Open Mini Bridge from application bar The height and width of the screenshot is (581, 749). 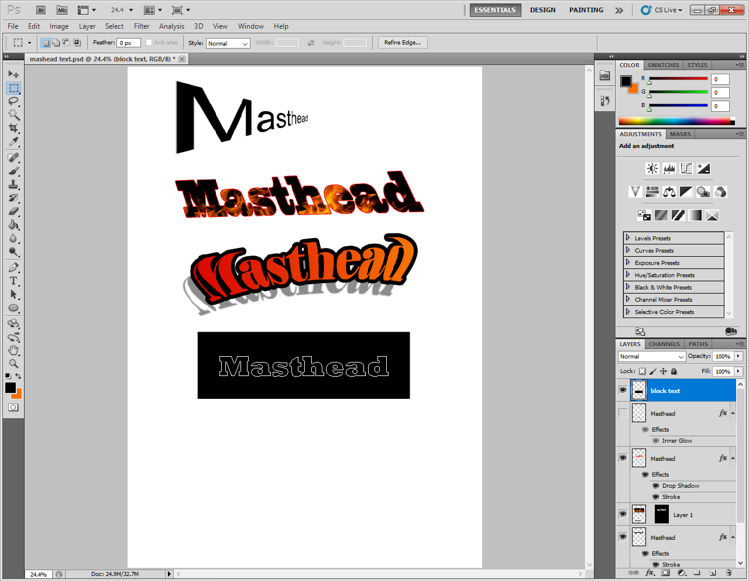(62, 10)
